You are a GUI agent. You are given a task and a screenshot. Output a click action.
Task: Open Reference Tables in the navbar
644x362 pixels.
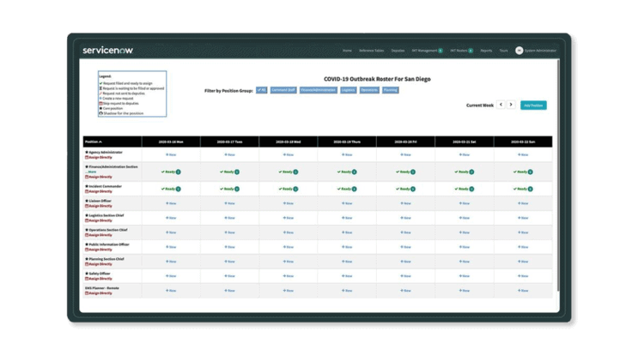coord(371,51)
